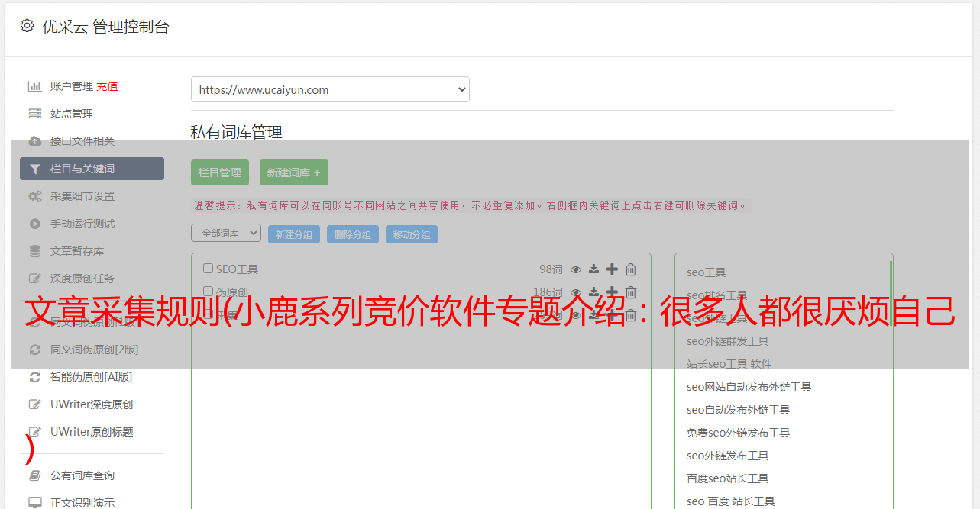This screenshot has width=980, height=509.
Task: Click the refresh icon for 同义词伪原创[2版]
Action: coord(34,350)
